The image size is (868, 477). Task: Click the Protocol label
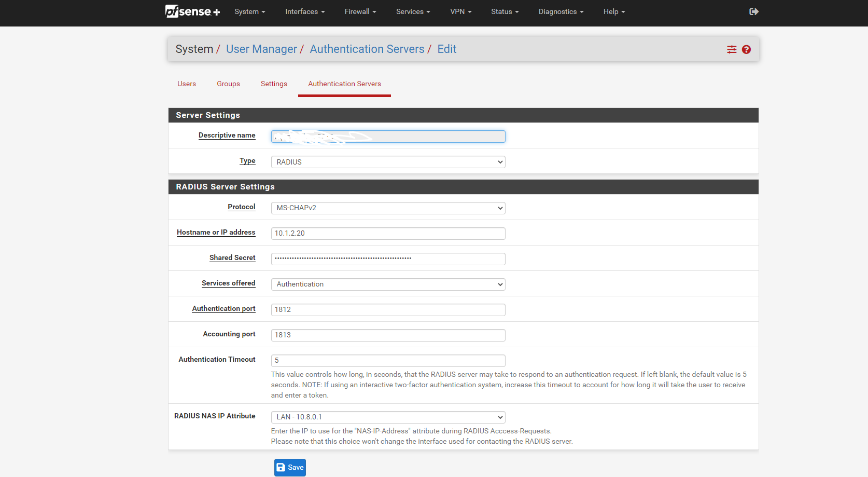[241, 207]
